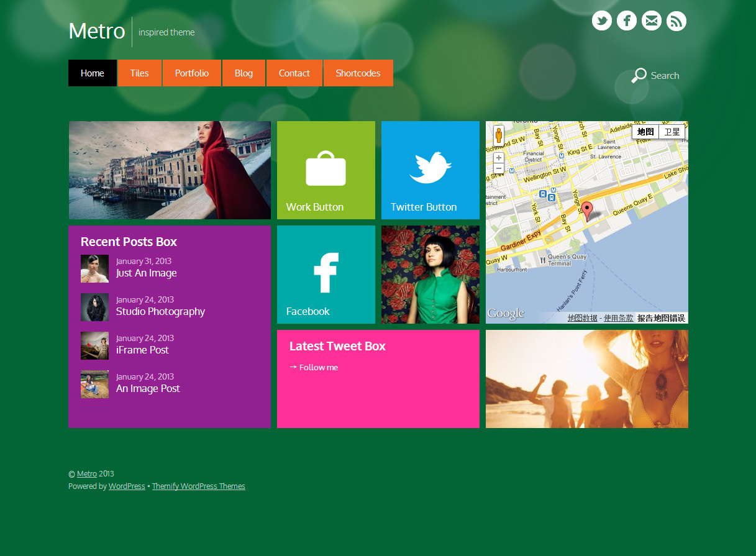
Task: Open the An Image Post link
Action: pos(148,389)
